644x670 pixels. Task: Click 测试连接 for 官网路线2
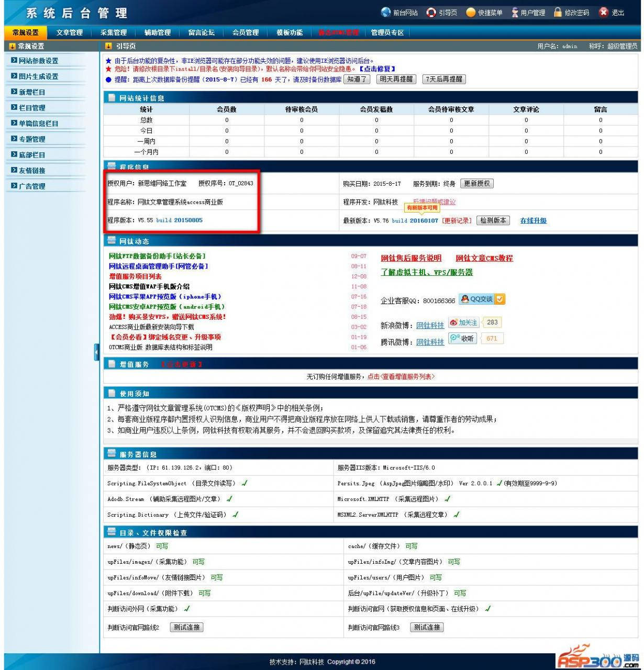[x=186, y=627]
